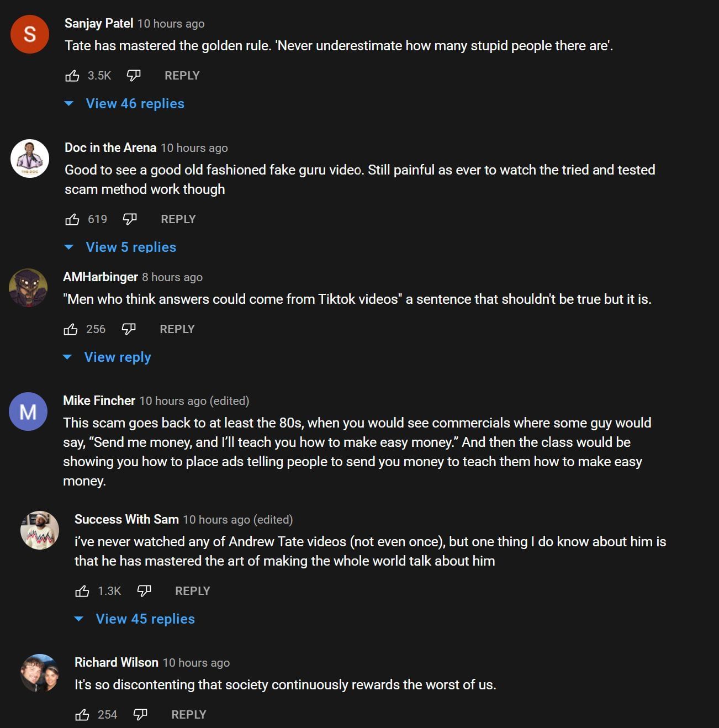This screenshot has height=728, width=719.
Task: Click Doc in the Arena's avatar
Action: tap(30, 159)
